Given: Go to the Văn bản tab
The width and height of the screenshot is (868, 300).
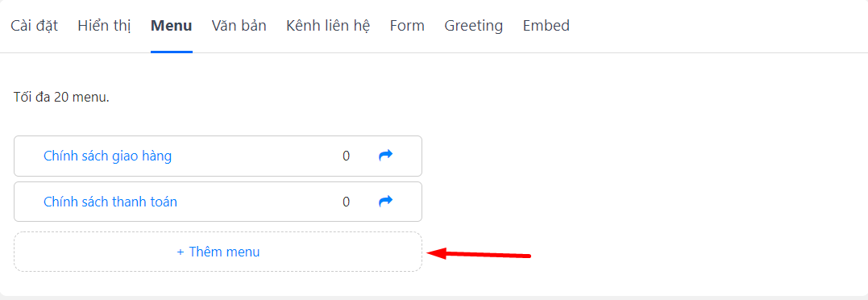Looking at the screenshot, I should click(x=239, y=26).
